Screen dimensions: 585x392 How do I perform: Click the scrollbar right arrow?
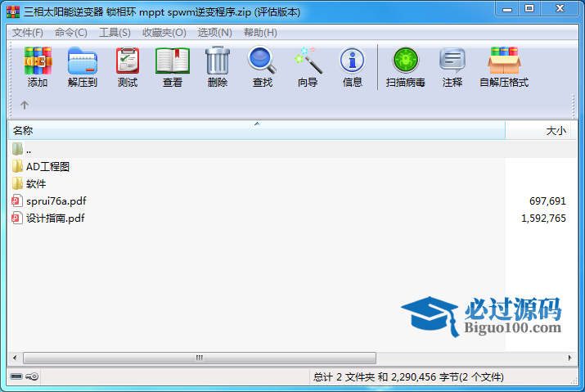click(x=569, y=358)
